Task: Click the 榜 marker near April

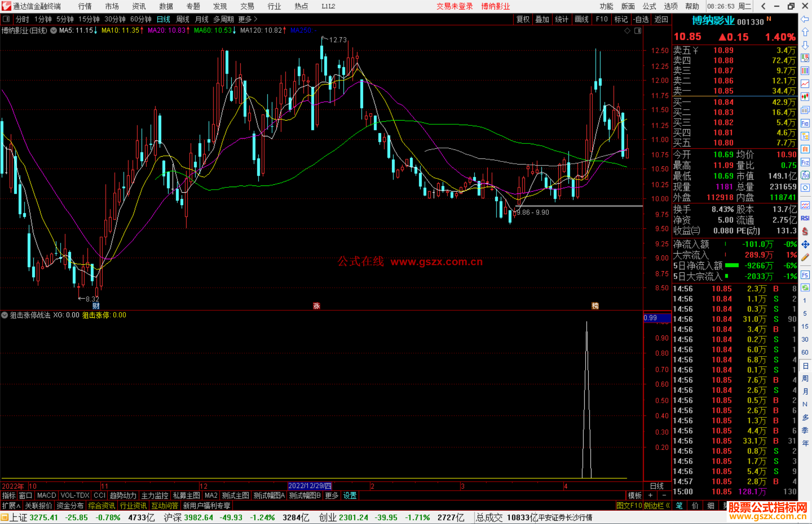Action: click(595, 306)
